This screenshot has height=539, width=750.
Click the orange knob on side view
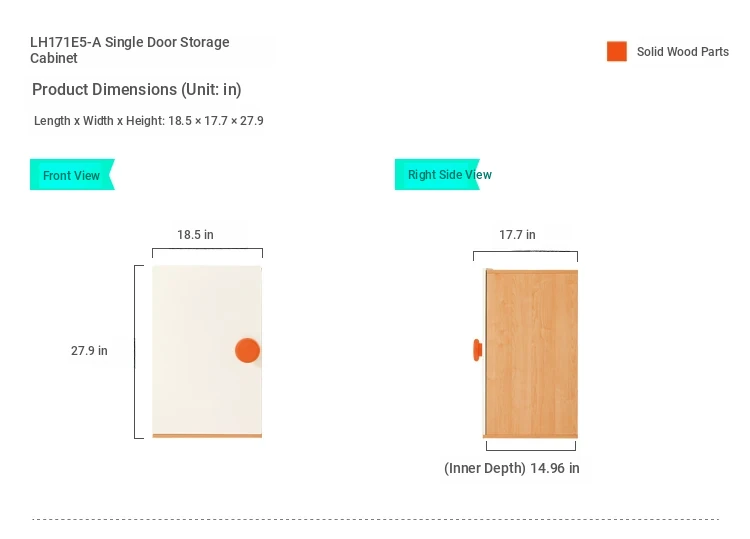coord(477,350)
